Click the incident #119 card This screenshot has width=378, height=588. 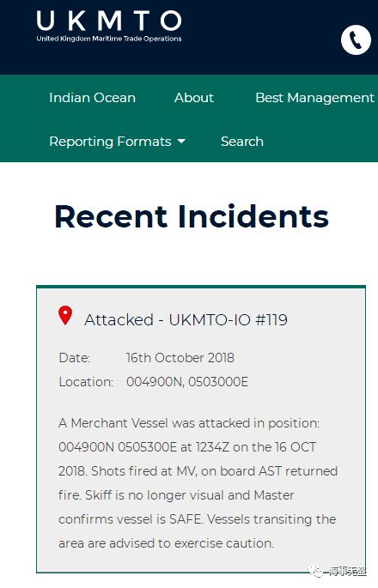[x=201, y=429]
